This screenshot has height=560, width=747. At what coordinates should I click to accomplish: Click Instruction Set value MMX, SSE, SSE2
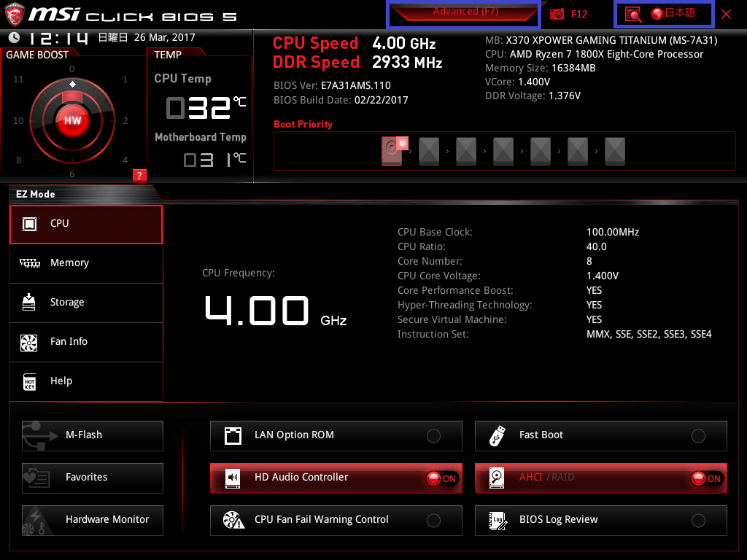pyautogui.click(x=649, y=334)
